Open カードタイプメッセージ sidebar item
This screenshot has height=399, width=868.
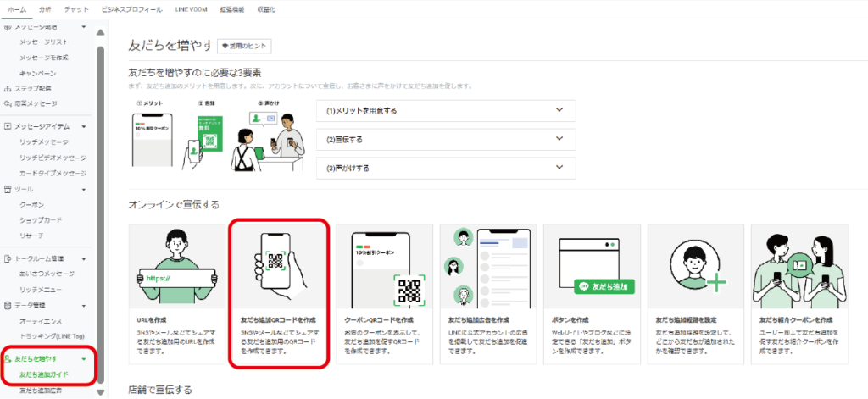pyautogui.click(x=53, y=173)
